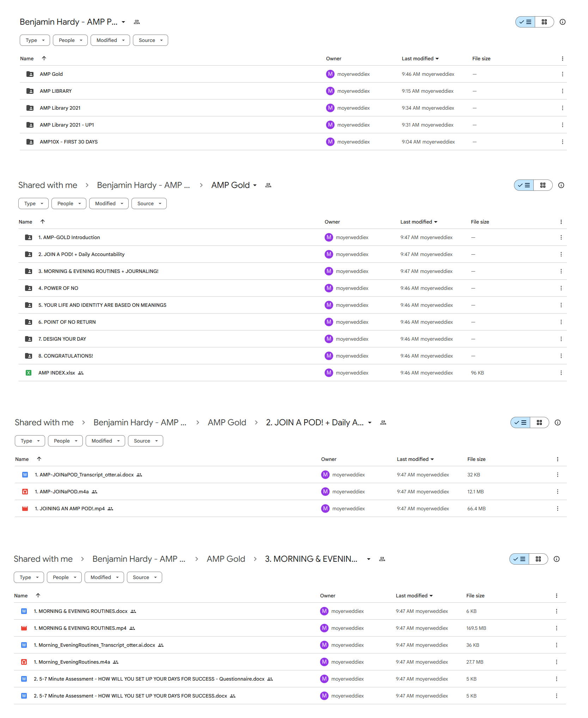This screenshot has width=588, height=718.
Task: Open more actions for AMP Library 2021
Action: (562, 108)
